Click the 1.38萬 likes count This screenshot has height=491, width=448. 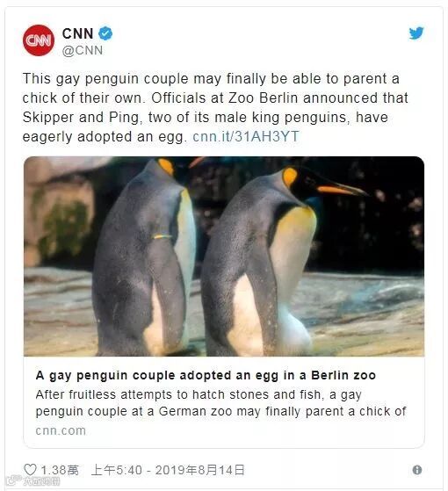(60, 470)
